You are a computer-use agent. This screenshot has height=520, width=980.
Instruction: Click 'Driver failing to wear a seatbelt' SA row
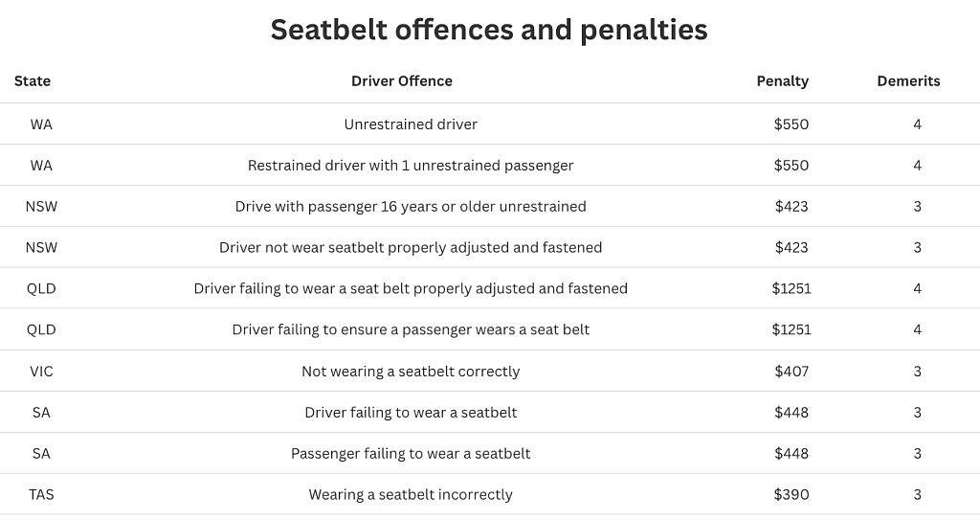pos(490,413)
